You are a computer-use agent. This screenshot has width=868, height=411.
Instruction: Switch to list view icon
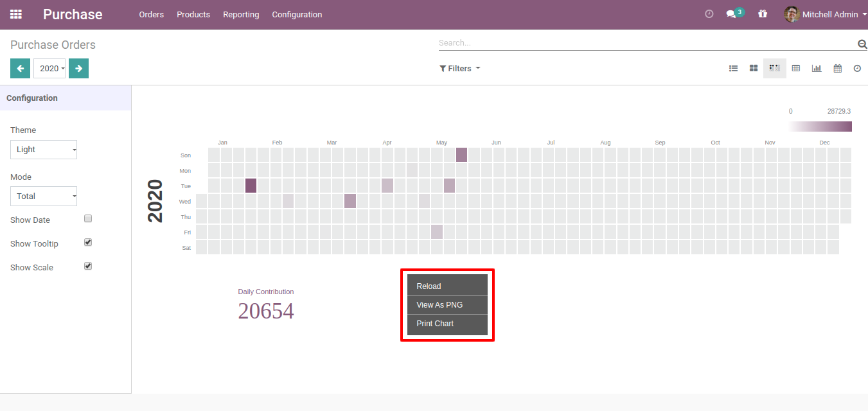click(733, 68)
